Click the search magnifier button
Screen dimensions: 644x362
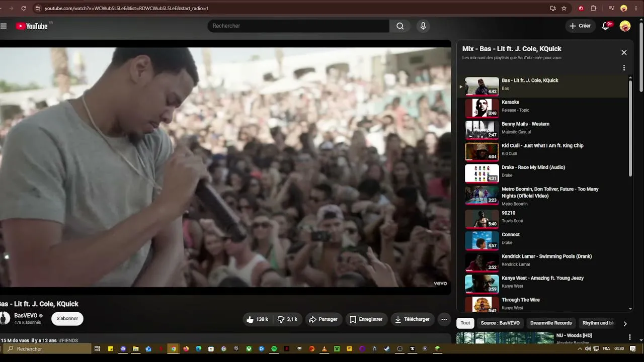click(x=400, y=26)
